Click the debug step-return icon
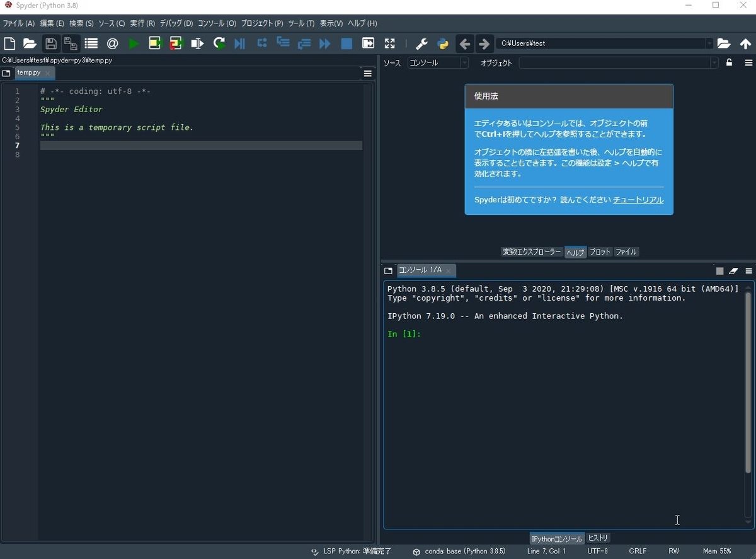Viewport: 756px width, 559px height. (x=304, y=43)
